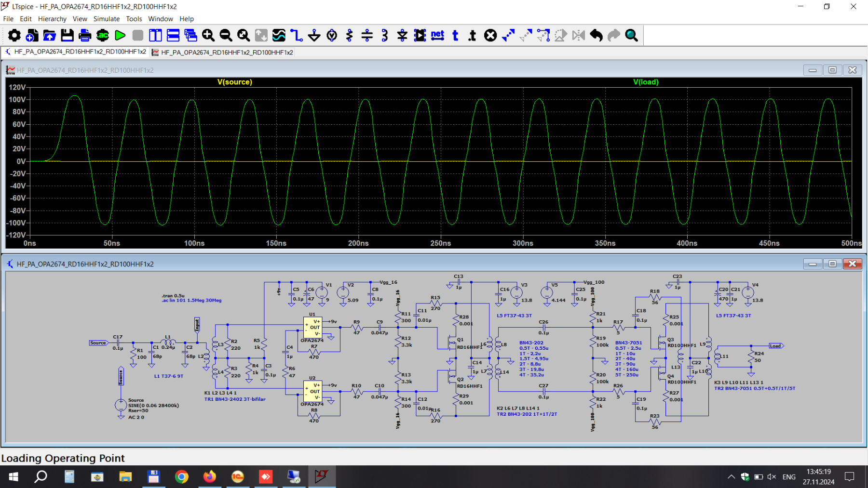Select the Zoom Out magnifier tool
868x488 pixels.
pyautogui.click(x=226, y=35)
